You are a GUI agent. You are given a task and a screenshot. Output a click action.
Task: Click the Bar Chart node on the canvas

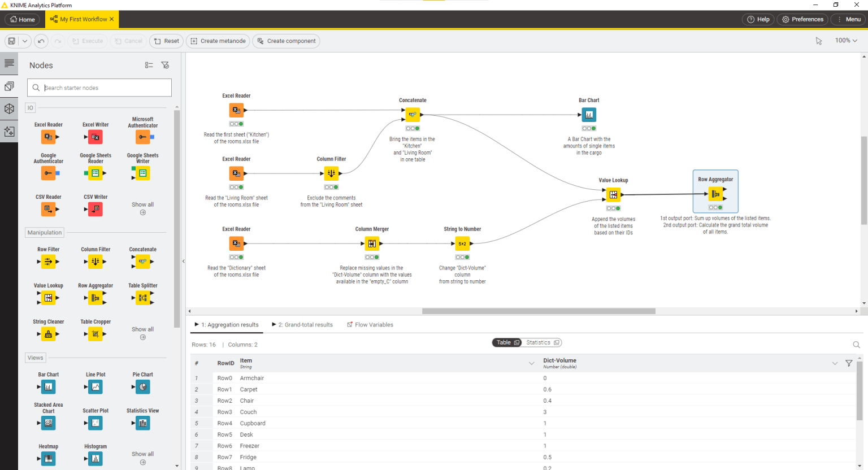tap(589, 115)
